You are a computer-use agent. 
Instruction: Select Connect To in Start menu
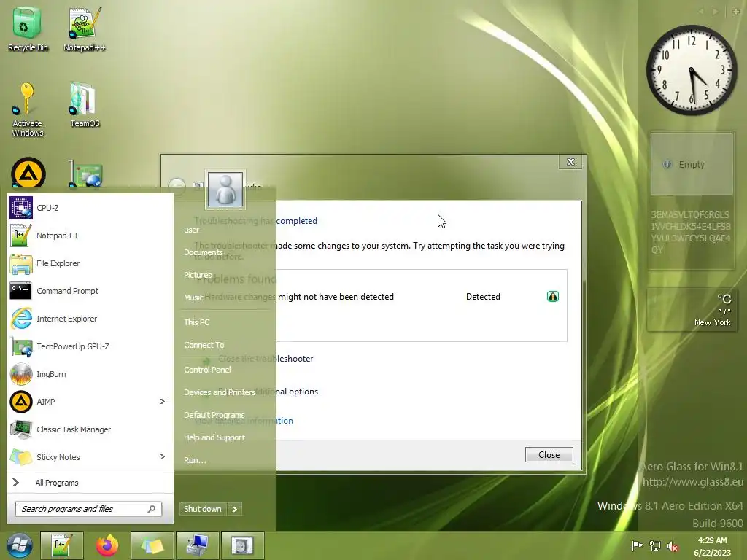[204, 345]
